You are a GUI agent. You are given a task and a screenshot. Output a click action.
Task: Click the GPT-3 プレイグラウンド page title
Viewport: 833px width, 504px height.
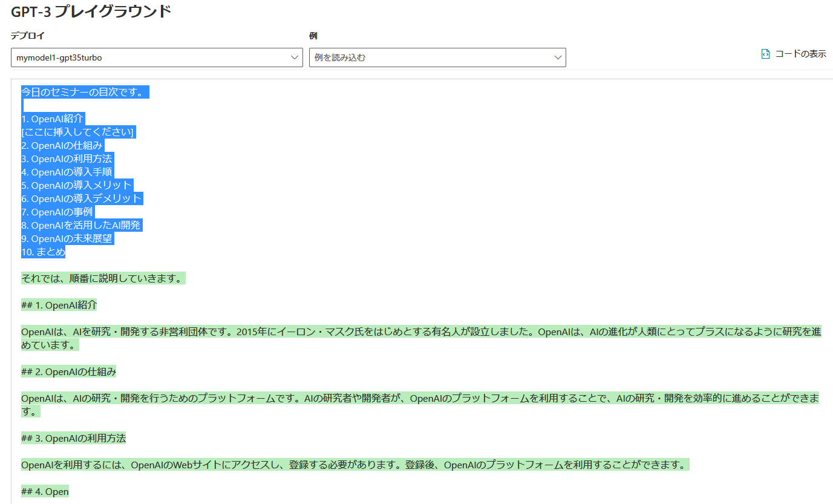click(90, 11)
